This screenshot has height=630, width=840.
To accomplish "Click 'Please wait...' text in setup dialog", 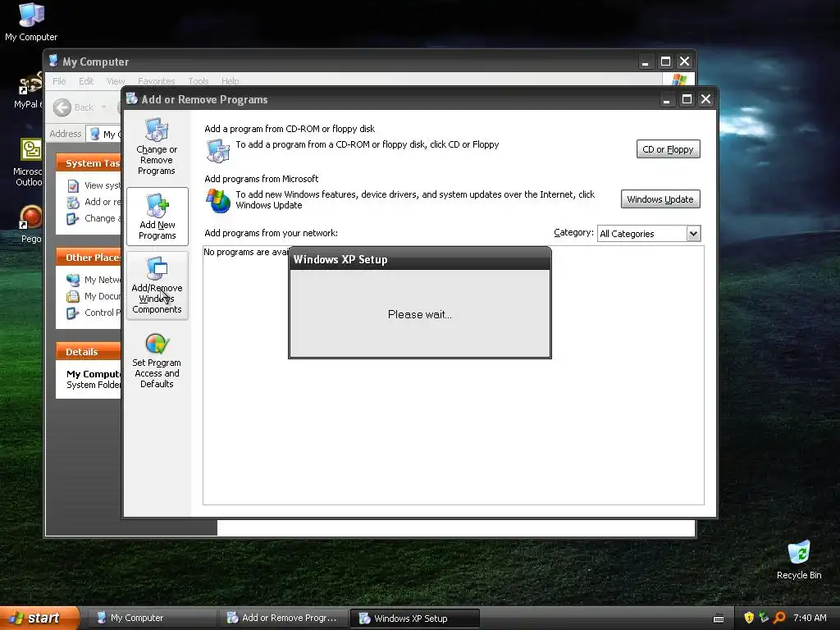I will tap(419, 314).
